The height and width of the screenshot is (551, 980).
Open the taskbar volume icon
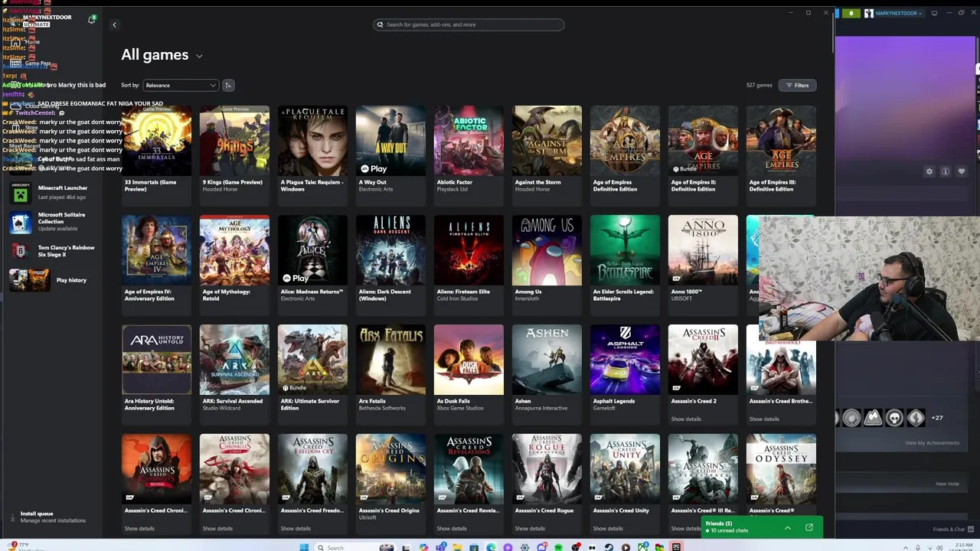[x=939, y=548]
